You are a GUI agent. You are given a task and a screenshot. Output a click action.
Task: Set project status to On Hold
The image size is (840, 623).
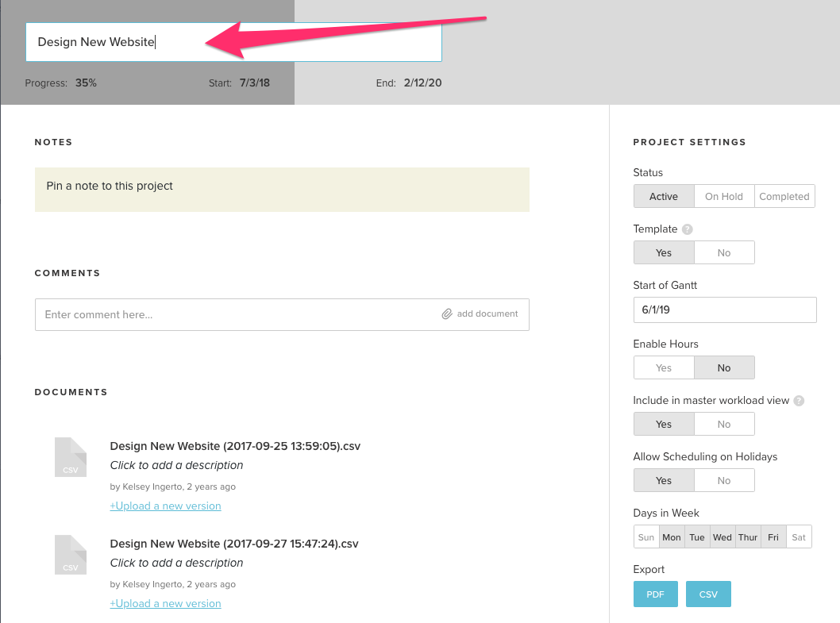[x=723, y=196]
